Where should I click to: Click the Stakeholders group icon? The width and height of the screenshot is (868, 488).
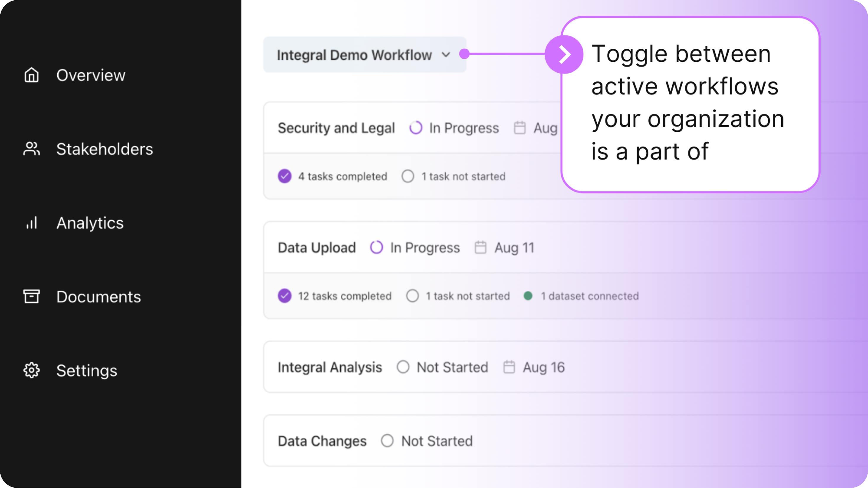[32, 148]
